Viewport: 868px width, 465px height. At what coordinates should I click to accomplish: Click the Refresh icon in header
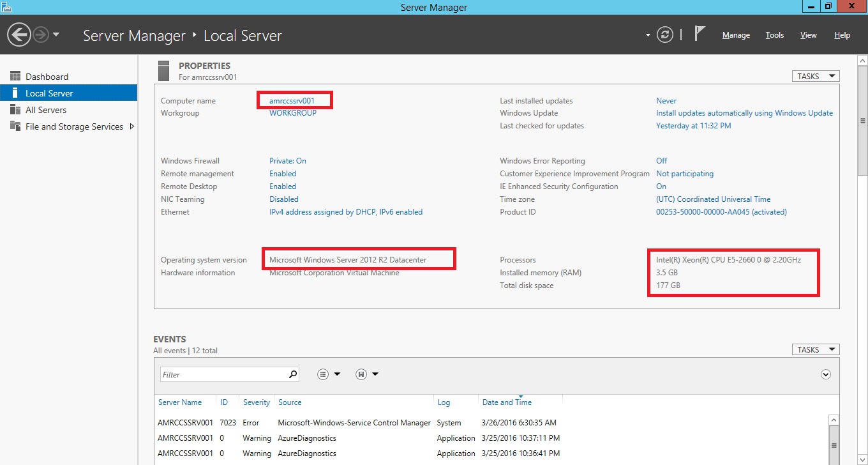[665, 34]
